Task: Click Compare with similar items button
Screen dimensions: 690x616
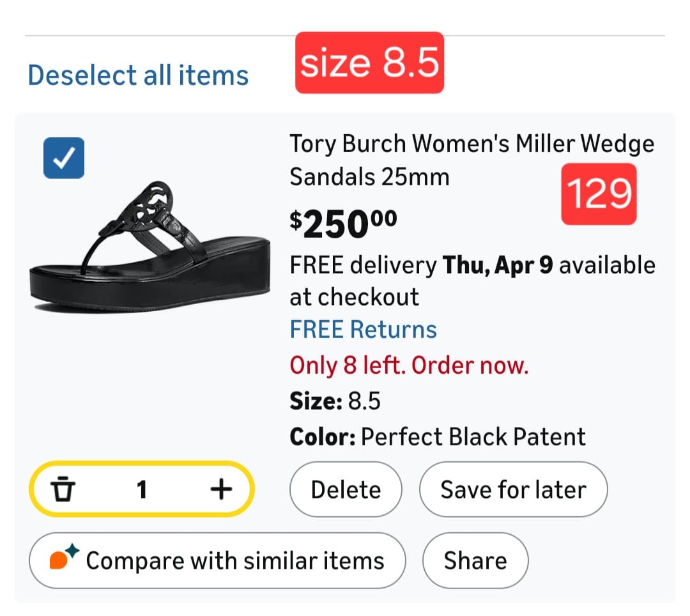Action: tap(217, 560)
